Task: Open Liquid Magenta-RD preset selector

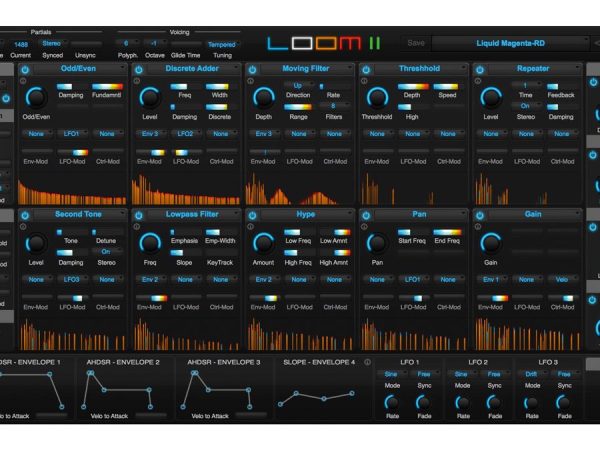Action: coord(511,43)
